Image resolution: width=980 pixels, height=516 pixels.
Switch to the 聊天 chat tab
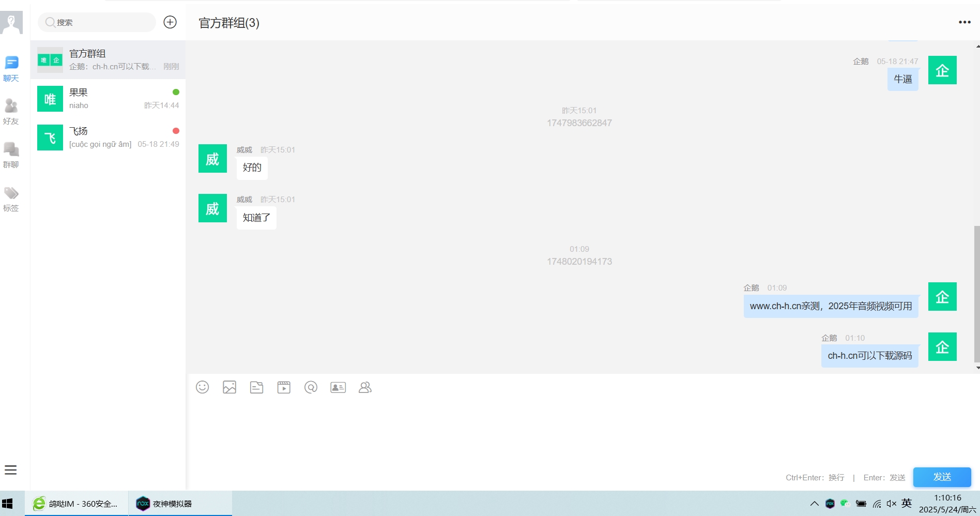(11, 69)
